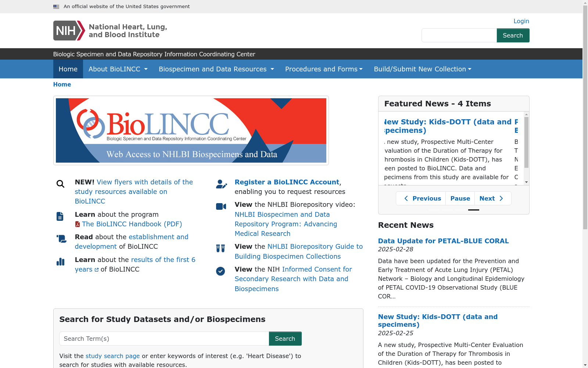588x368 pixels.
Task: Open the Register a BioLINCC Account link
Action: [x=287, y=182]
